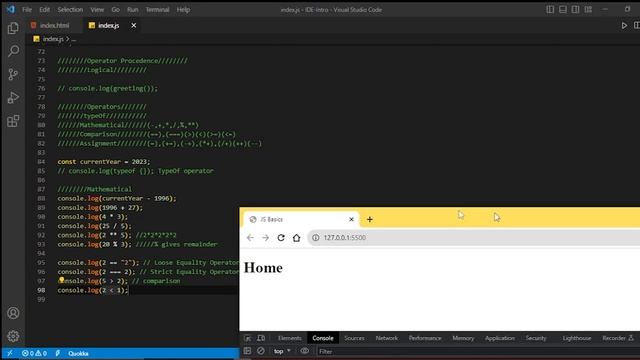Switch to DevTools Console tab
The image size is (640, 360).
[x=323, y=338]
